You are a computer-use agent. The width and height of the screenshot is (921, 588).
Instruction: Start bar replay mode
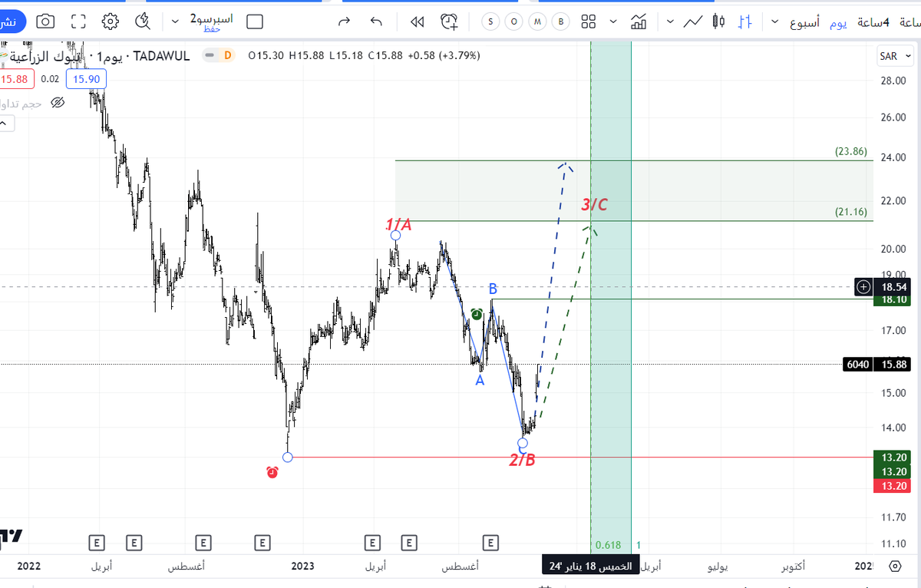[418, 21]
